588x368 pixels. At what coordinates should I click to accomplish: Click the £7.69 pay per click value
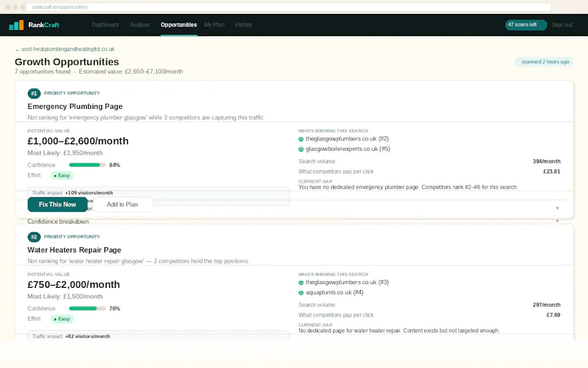[553, 315]
